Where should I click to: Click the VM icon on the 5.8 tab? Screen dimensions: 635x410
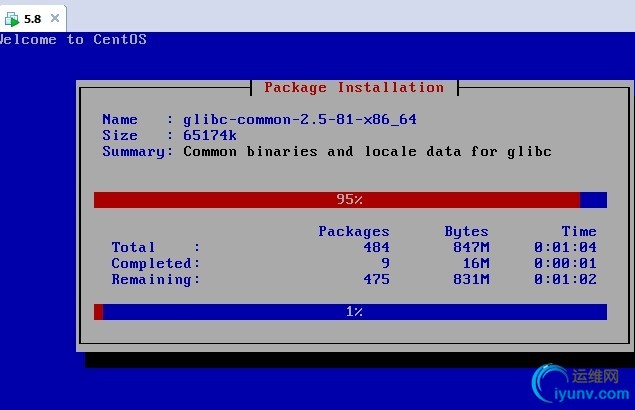pos(12,19)
